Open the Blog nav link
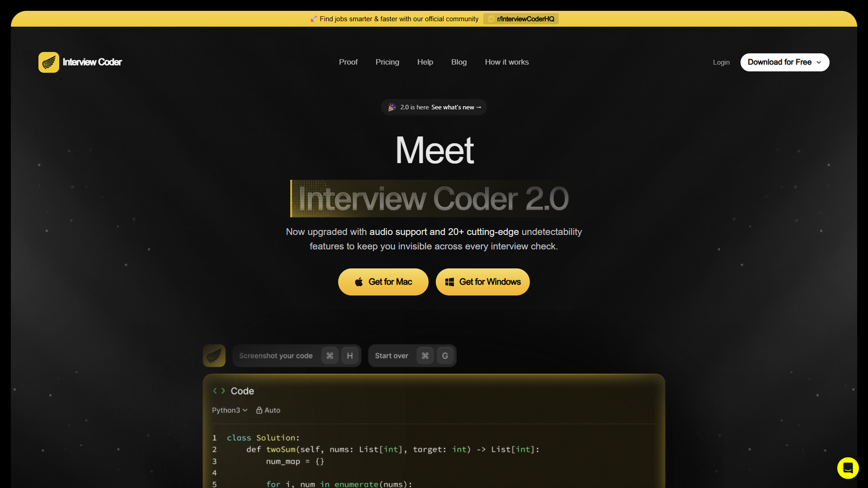868x488 pixels. [459, 62]
